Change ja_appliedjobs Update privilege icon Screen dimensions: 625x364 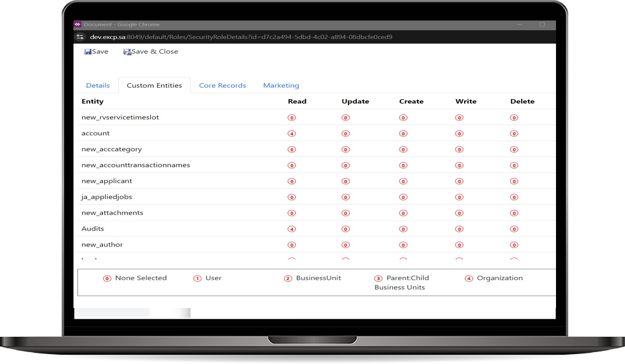point(346,197)
